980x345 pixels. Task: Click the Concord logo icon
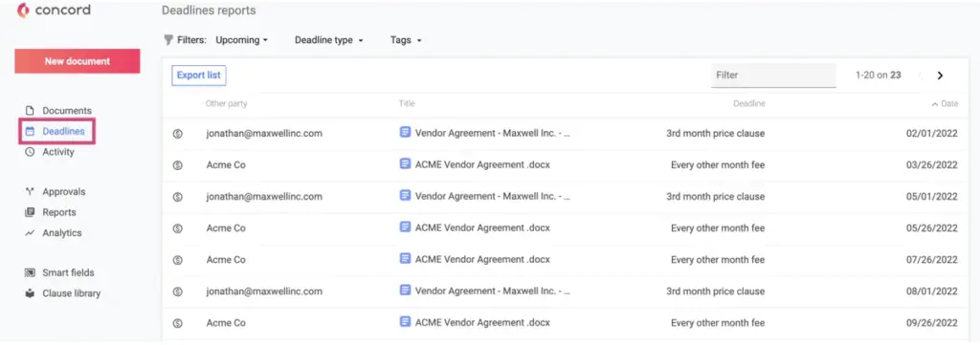[x=24, y=11]
